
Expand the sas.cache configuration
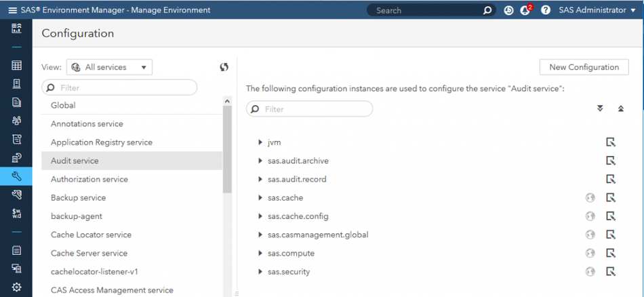(260, 198)
